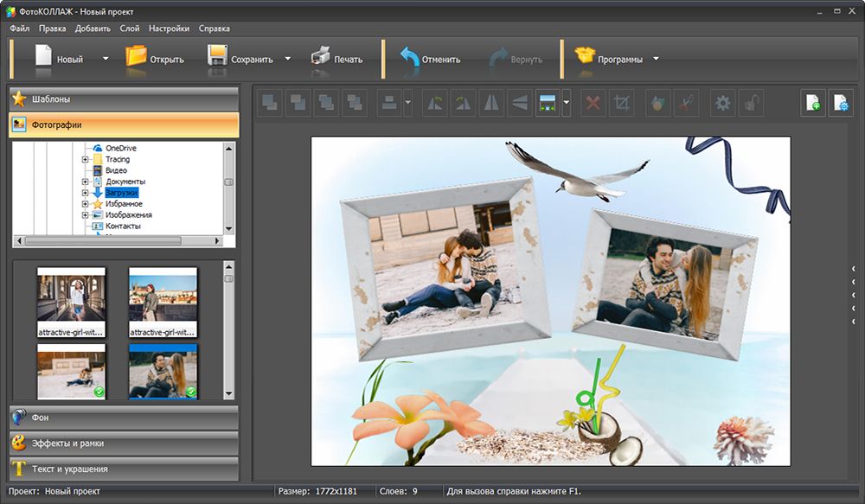Click the add new page icon with green plus

812,104
